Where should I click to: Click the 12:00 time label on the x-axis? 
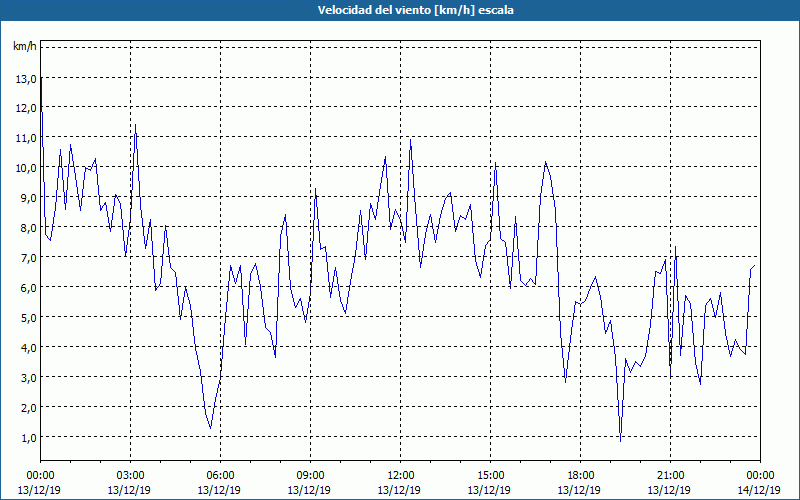(401, 476)
